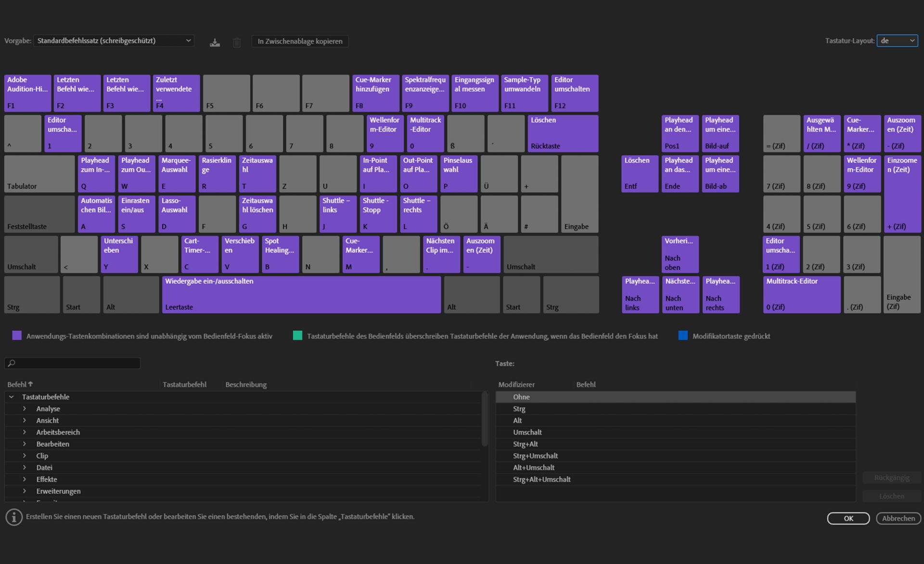The image size is (924, 564).
Task: Click the Rücktaste Löschen key
Action: tap(563, 133)
